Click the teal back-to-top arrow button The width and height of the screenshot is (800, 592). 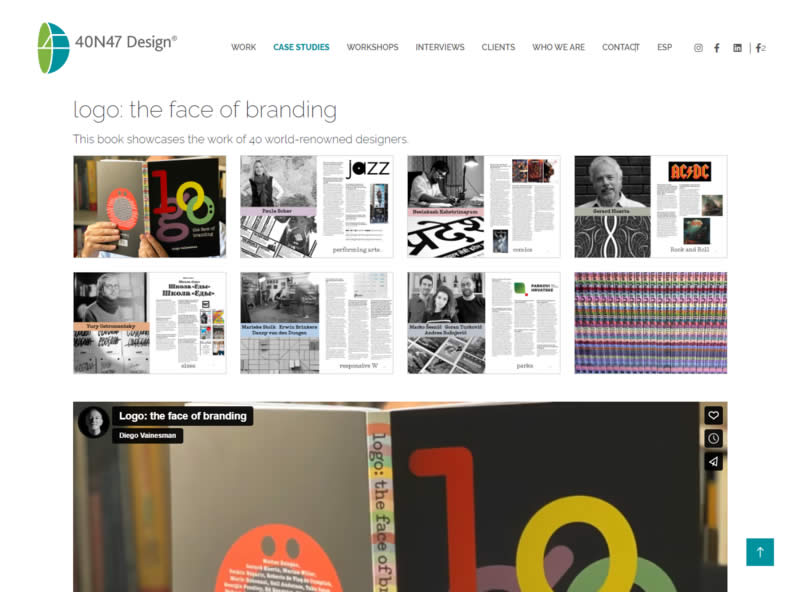(x=760, y=552)
